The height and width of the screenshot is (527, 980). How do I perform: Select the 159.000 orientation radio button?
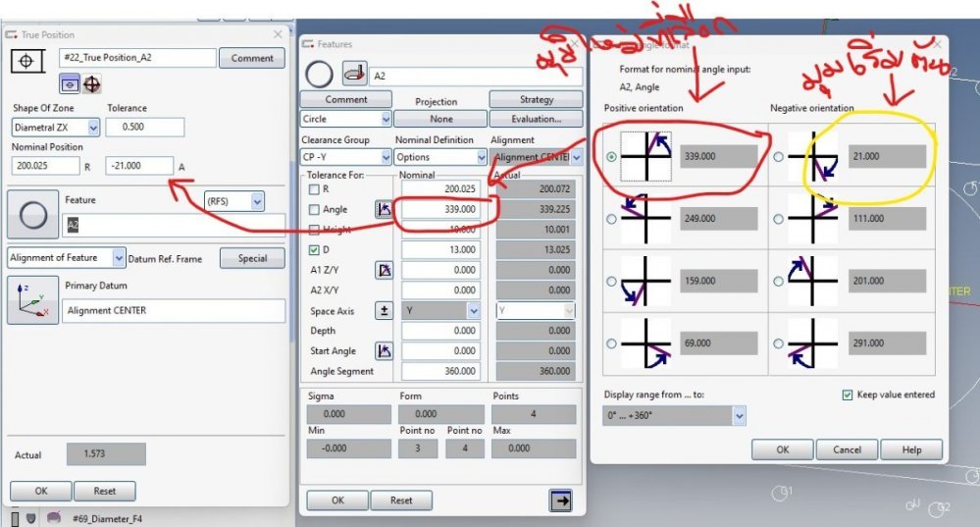click(611, 282)
